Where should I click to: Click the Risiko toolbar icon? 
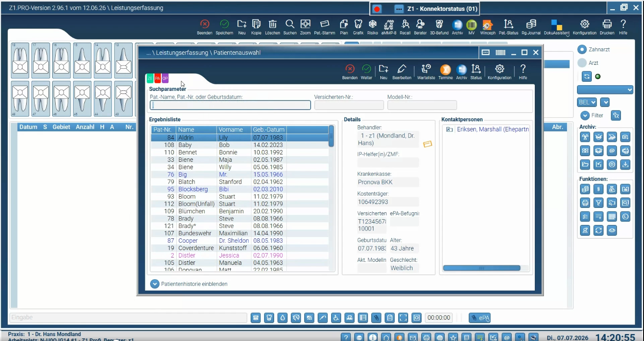[x=372, y=27]
